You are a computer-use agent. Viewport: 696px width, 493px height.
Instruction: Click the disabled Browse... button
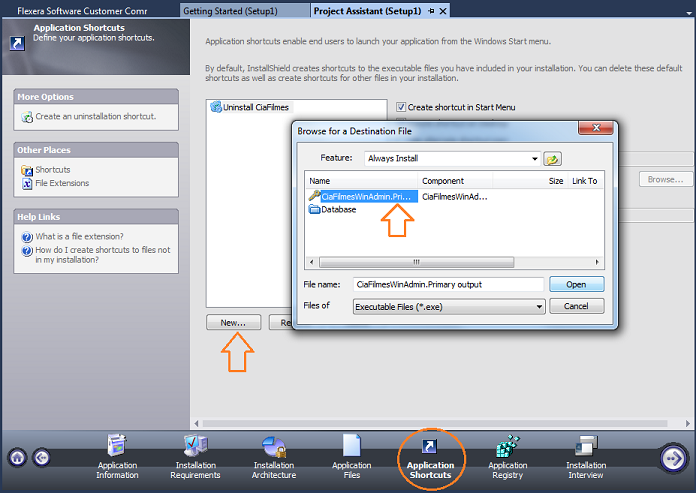coord(665,179)
